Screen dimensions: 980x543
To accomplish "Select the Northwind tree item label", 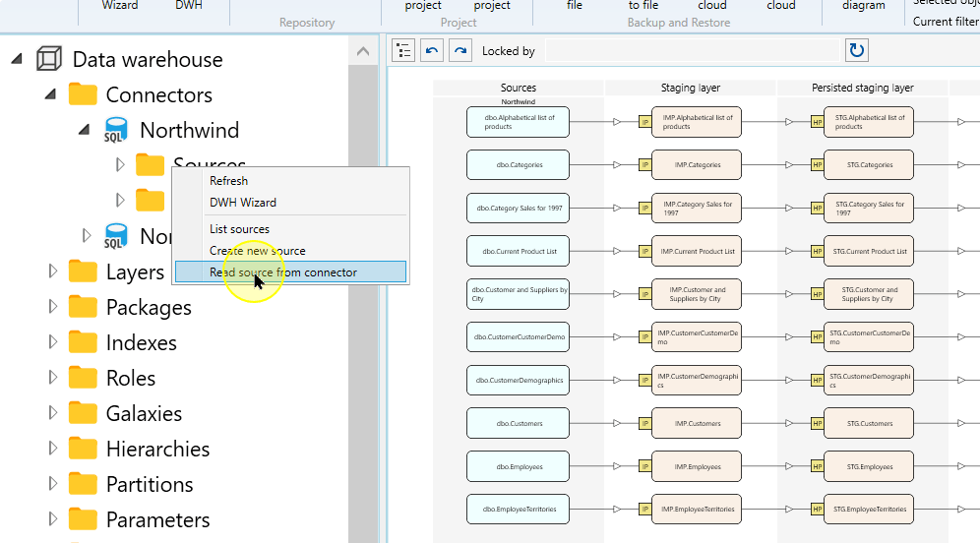I will click(x=189, y=130).
